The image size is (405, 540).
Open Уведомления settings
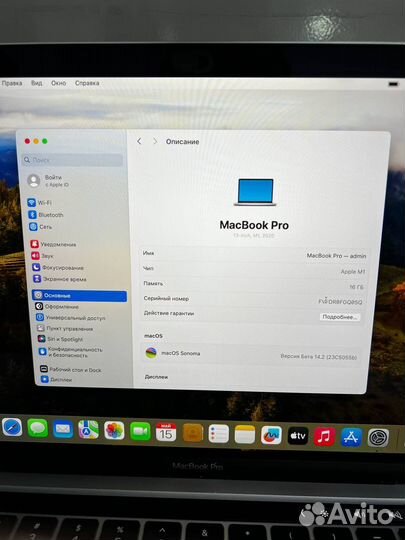pos(53,244)
